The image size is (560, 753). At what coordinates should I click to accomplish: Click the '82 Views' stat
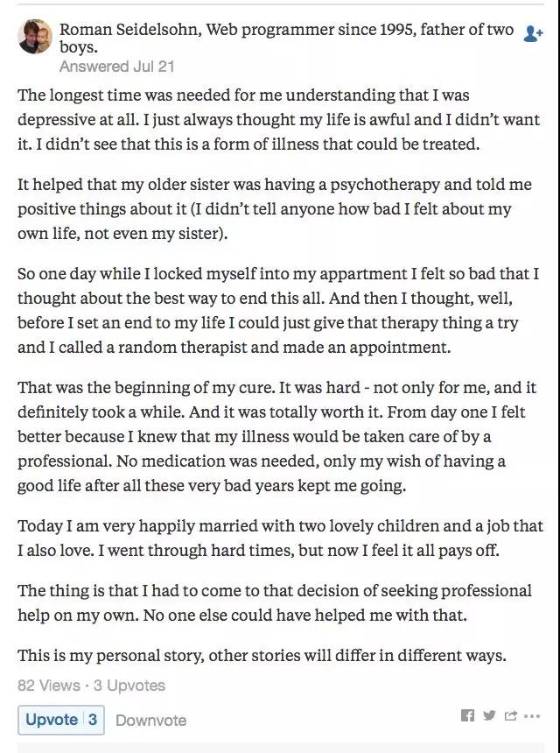pos(48,686)
